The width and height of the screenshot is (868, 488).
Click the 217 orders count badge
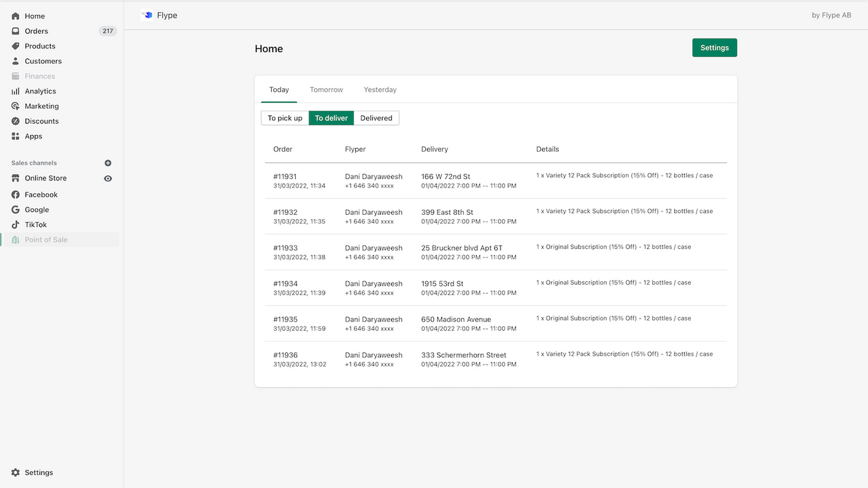point(108,31)
